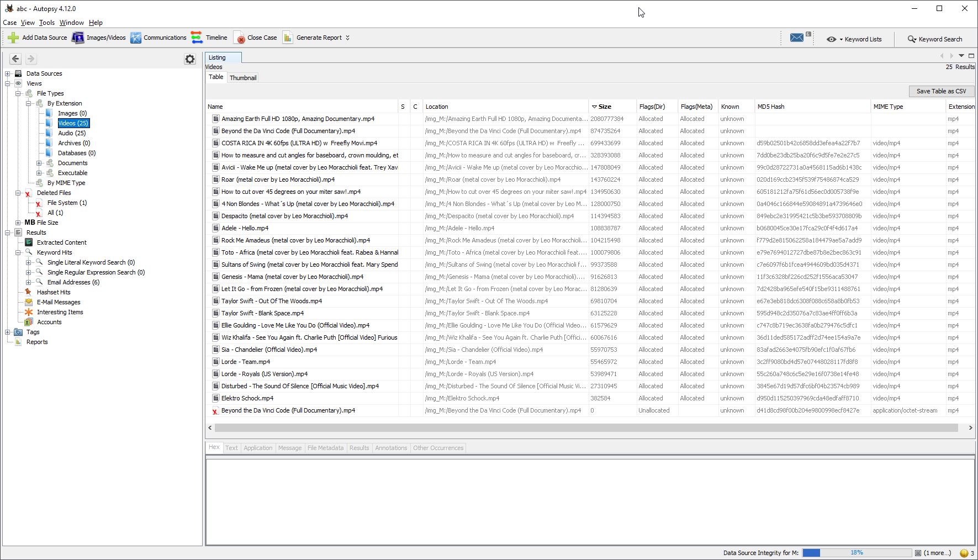Viewport: 978px width, 560px height.
Task: Expand the Email Addresses node
Action: (29, 282)
